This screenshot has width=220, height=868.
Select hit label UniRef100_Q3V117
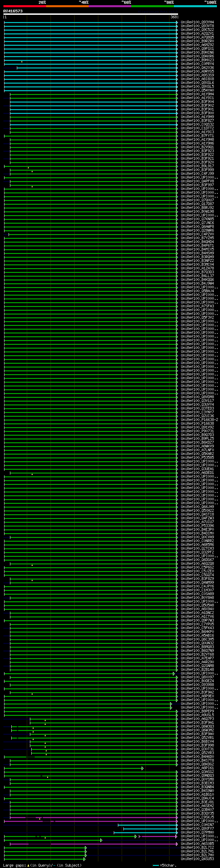tap(197, 401)
